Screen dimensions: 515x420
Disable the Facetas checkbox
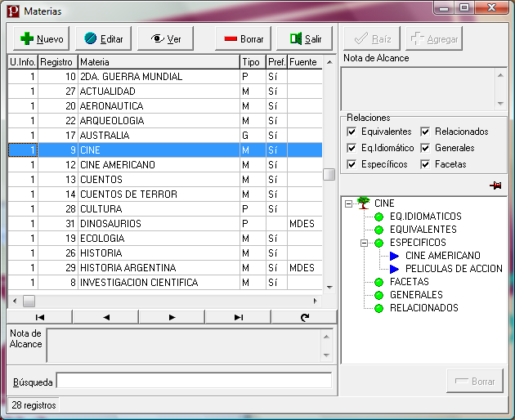[425, 164]
